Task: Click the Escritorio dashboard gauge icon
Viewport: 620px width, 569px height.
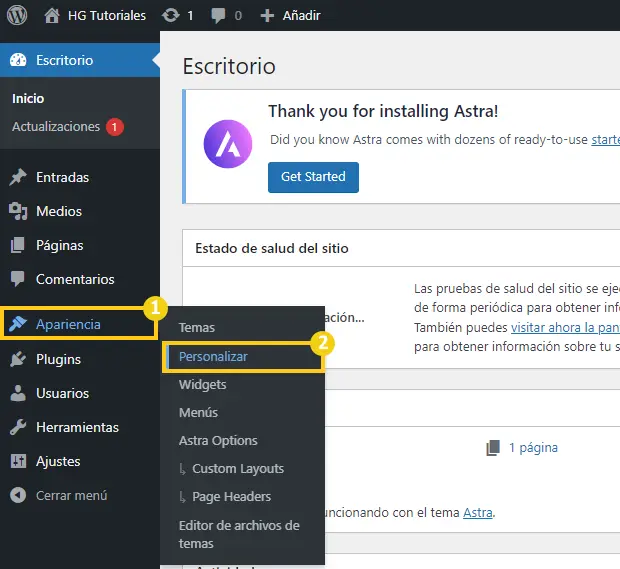Action: tap(18, 60)
